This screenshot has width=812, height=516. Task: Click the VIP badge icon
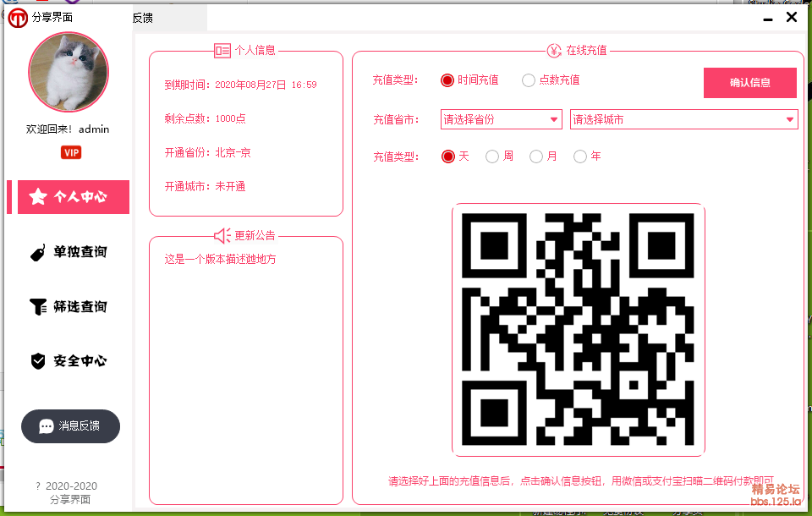[x=71, y=152]
